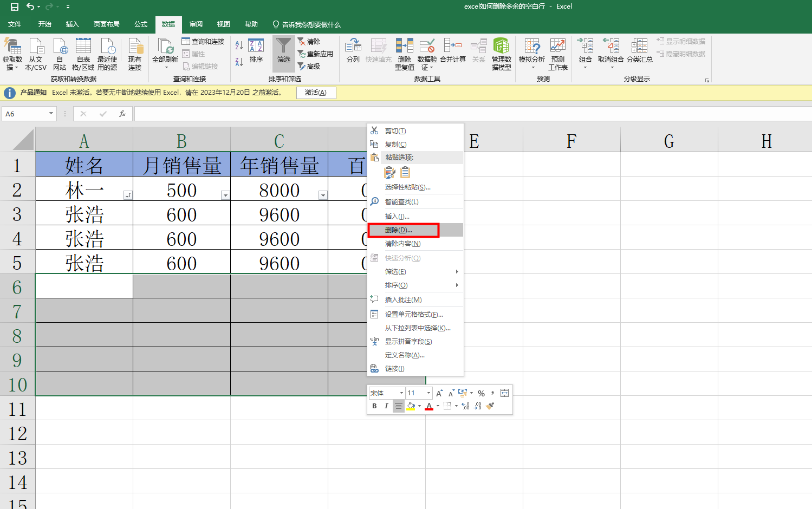Sort descending with the Z-to-A icon
The image size is (812, 509).
(x=239, y=62)
